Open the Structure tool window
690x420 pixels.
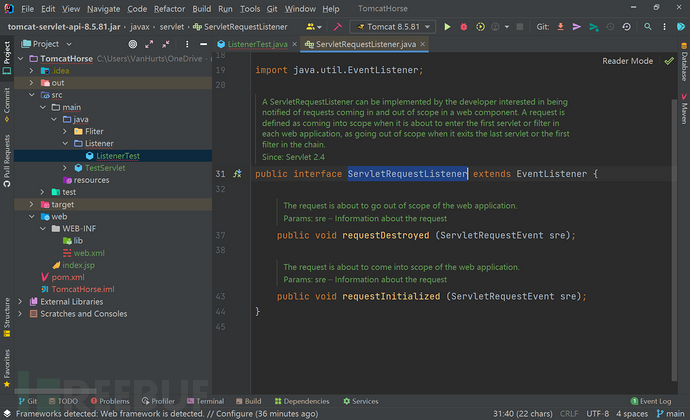pyautogui.click(x=7, y=317)
